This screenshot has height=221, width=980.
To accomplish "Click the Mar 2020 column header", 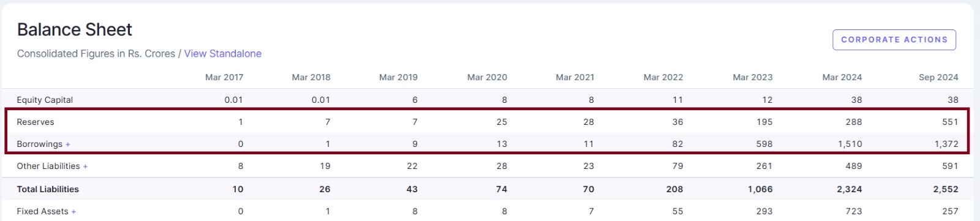I will pyautogui.click(x=487, y=77).
